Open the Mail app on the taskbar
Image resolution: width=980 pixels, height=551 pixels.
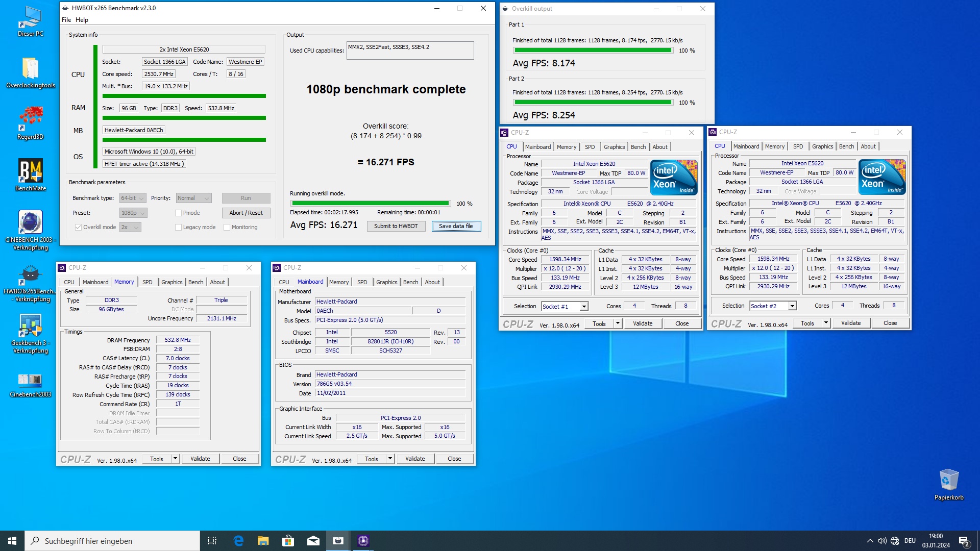pos(313,541)
